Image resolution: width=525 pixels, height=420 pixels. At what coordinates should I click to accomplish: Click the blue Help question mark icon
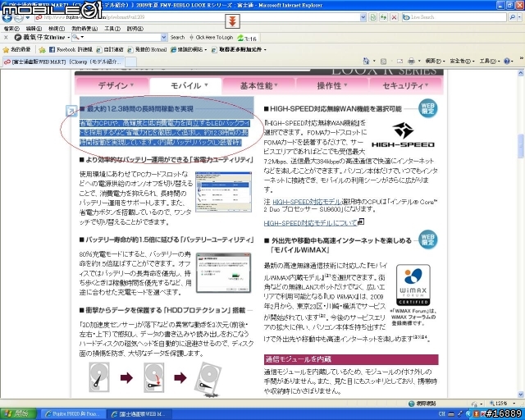click(507, 62)
